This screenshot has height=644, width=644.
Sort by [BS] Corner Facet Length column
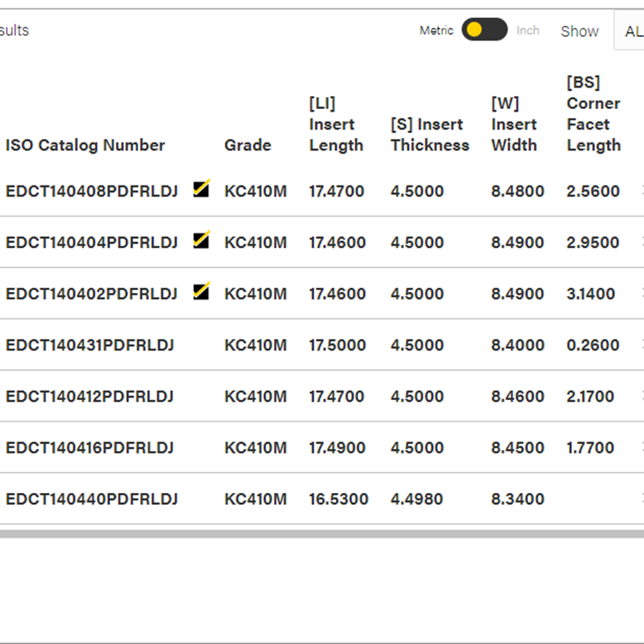tap(593, 114)
